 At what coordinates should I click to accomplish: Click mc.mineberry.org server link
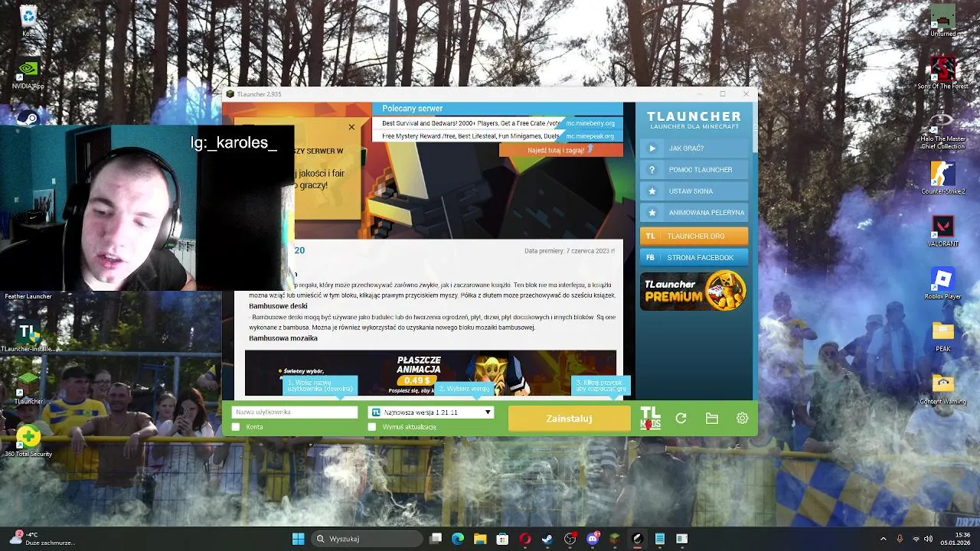pos(590,123)
